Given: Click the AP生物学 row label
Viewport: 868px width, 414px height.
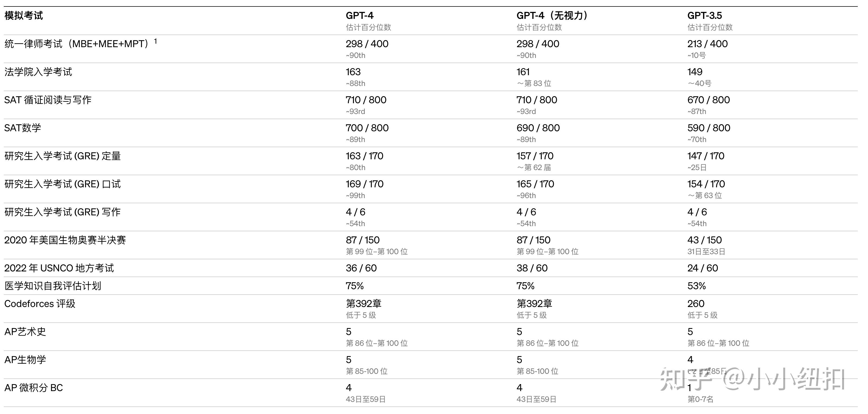Looking at the screenshot, I should point(25,360).
